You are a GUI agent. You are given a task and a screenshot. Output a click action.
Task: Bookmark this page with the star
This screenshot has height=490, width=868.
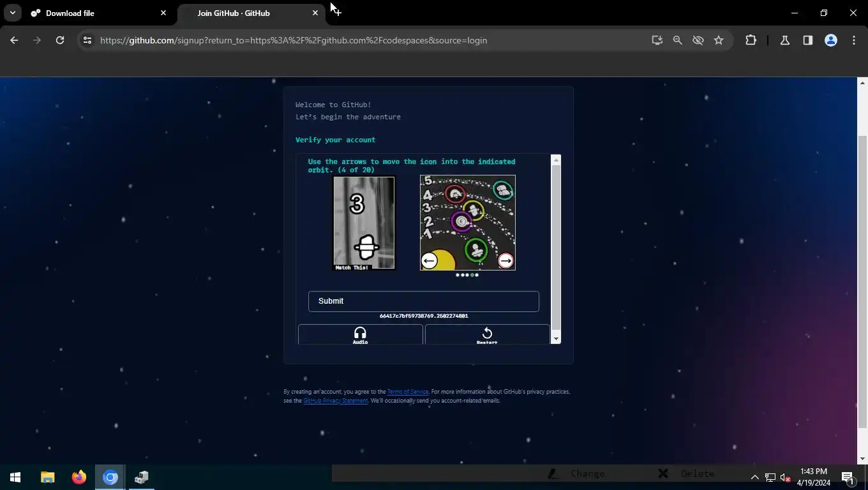719,40
